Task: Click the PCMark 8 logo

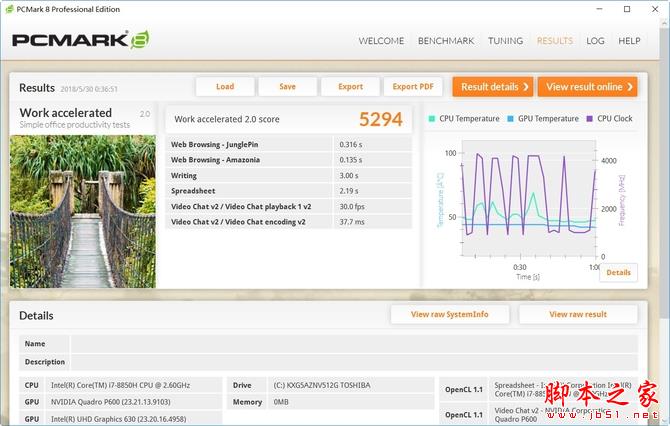Action: point(81,40)
